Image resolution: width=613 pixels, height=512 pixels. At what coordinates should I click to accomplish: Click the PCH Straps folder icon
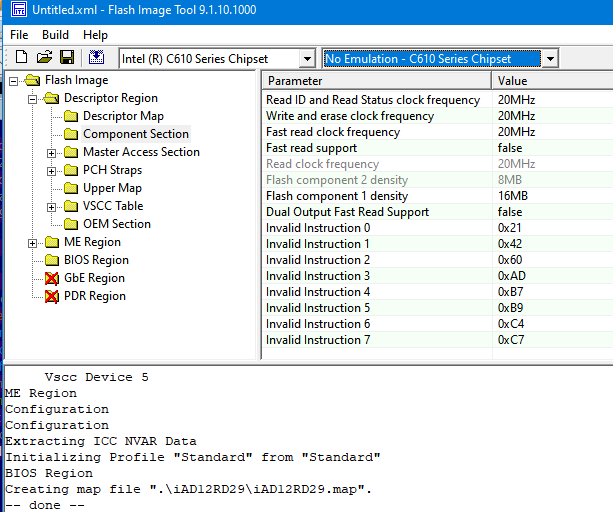pyautogui.click(x=71, y=170)
